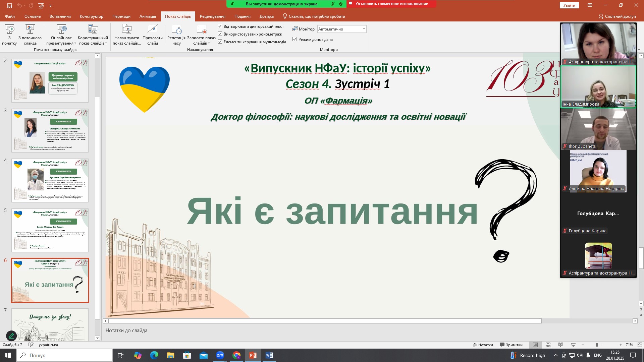Image resolution: width=644 pixels, height=362 pixels.
Task: Switch to the Вставлення tab
Action: 60,16
